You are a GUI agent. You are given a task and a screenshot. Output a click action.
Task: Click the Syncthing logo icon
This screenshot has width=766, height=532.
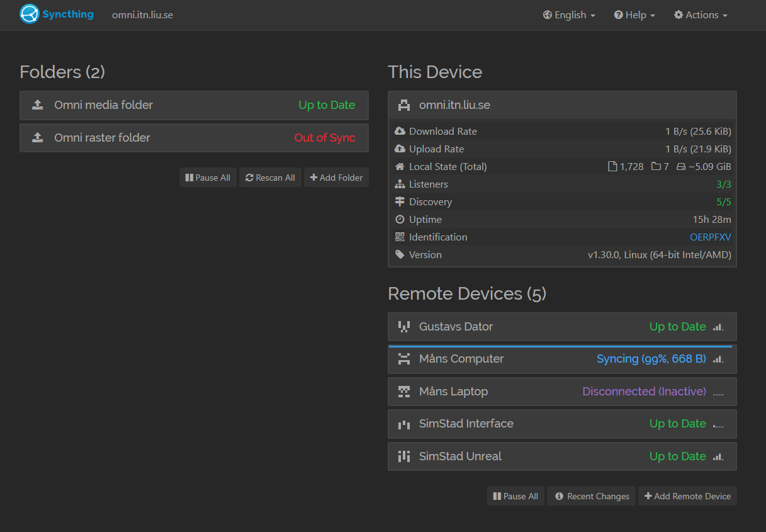click(30, 14)
